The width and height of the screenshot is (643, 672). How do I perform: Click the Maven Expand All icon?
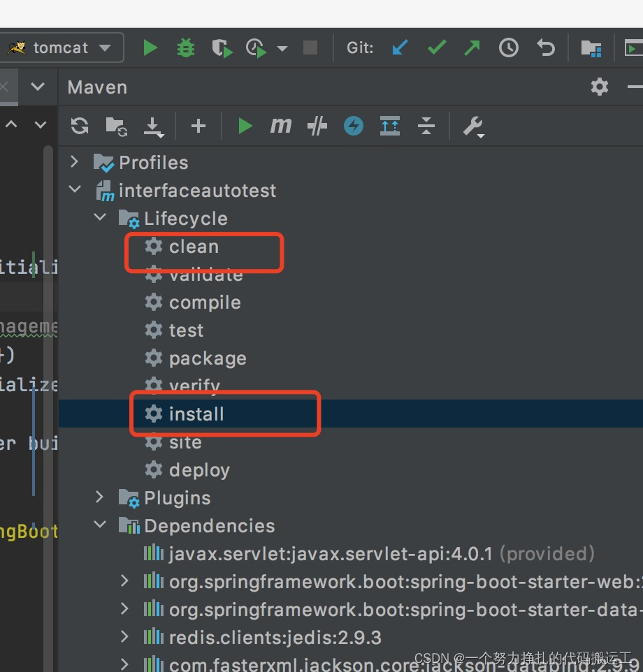390,126
